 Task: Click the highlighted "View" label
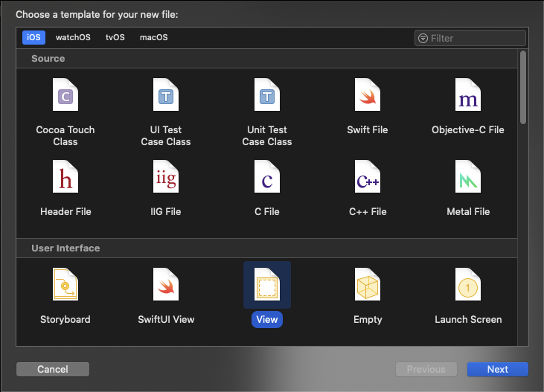tap(267, 320)
